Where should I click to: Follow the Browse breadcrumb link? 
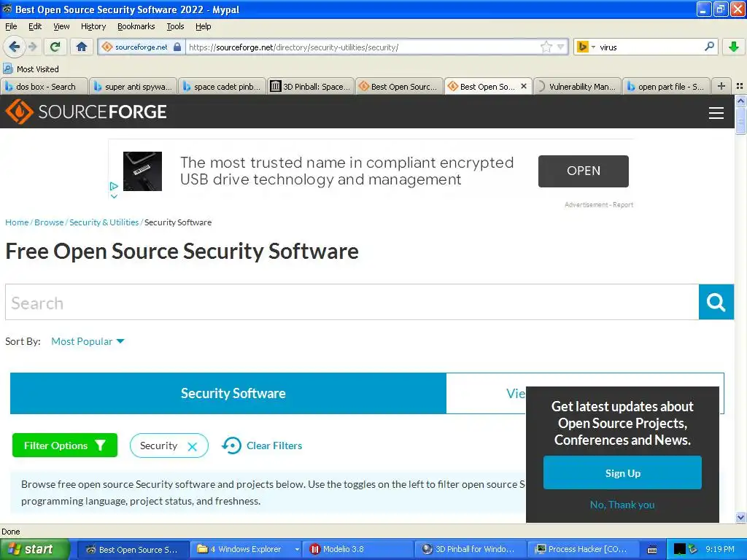pyautogui.click(x=49, y=222)
